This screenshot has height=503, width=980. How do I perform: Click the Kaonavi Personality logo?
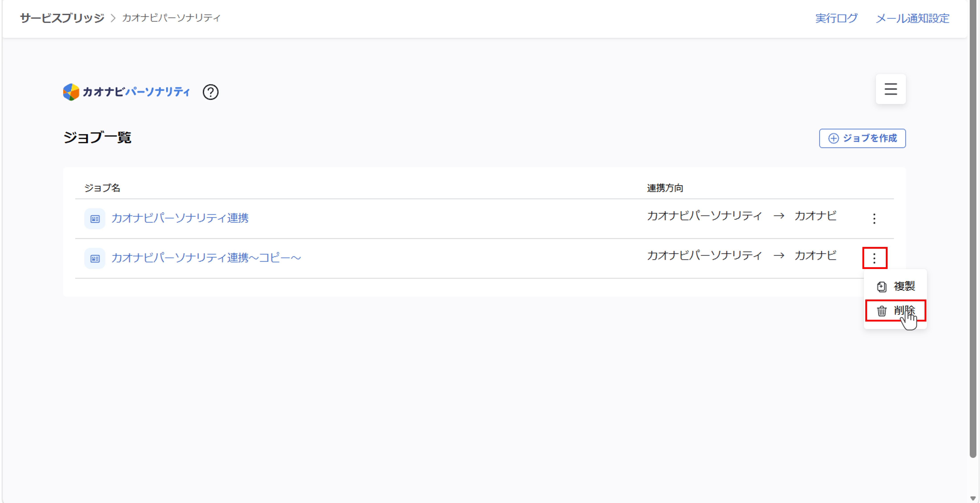[x=126, y=92]
